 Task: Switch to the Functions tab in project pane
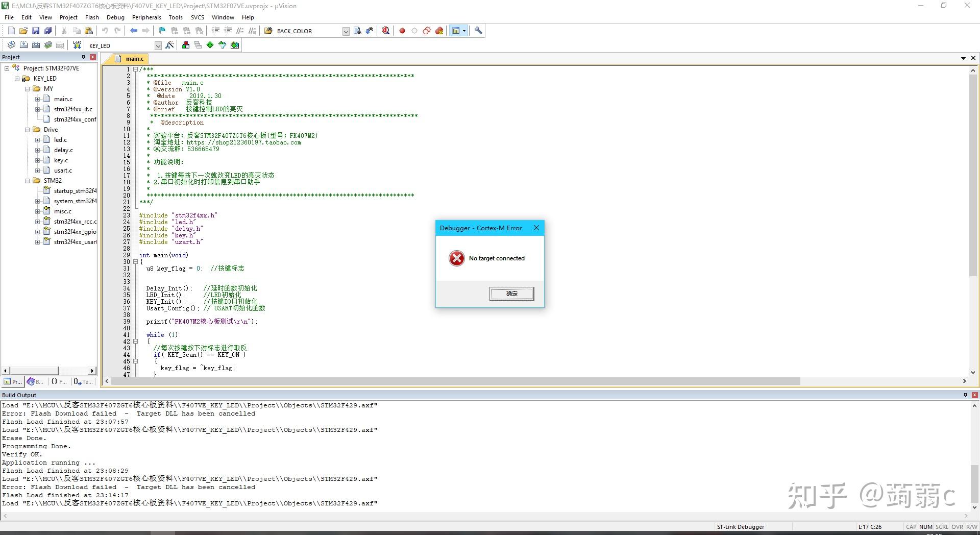point(59,381)
